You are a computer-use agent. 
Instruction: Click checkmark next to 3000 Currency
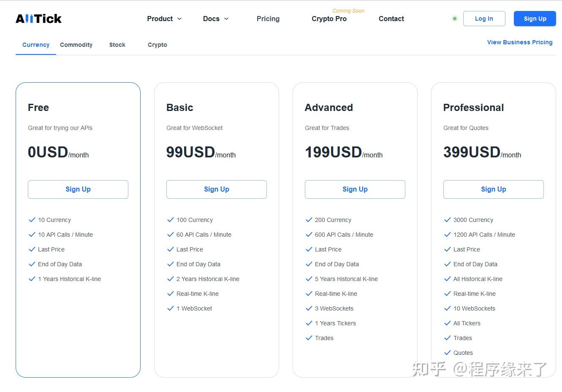[x=447, y=220]
